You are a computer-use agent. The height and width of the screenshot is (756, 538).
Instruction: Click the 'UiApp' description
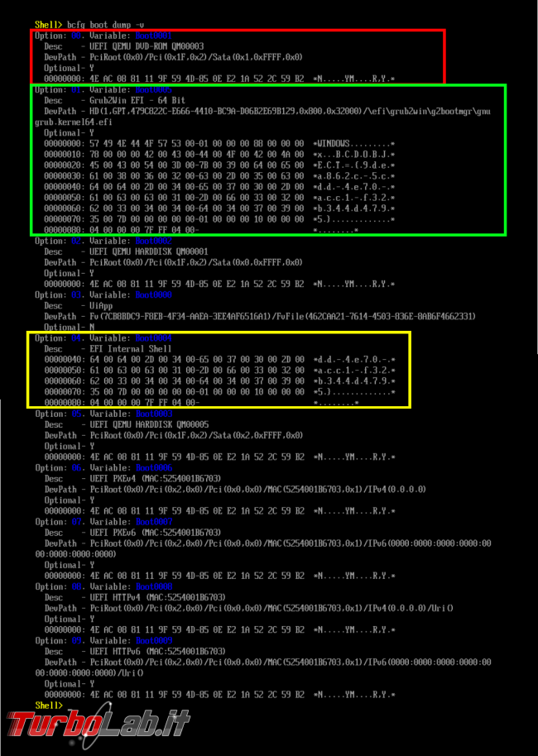pos(101,306)
